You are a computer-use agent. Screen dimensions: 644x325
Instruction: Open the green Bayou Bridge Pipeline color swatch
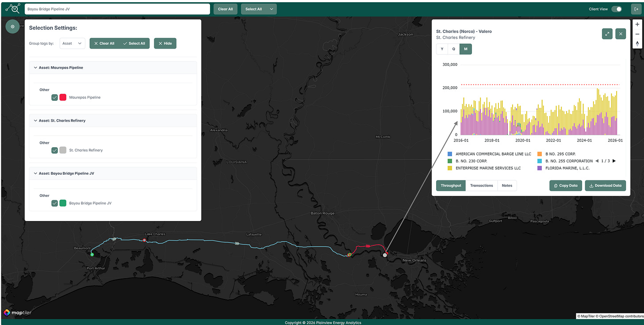click(x=63, y=203)
